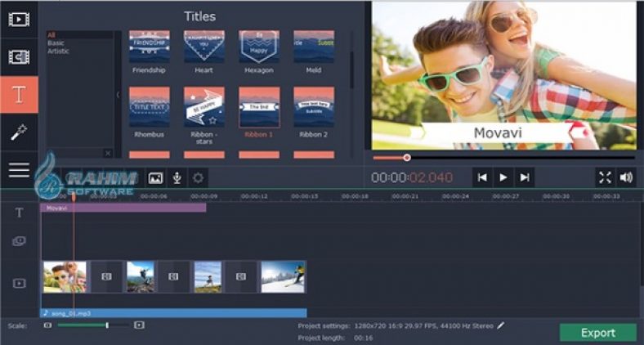Select the All titles category

[51, 35]
